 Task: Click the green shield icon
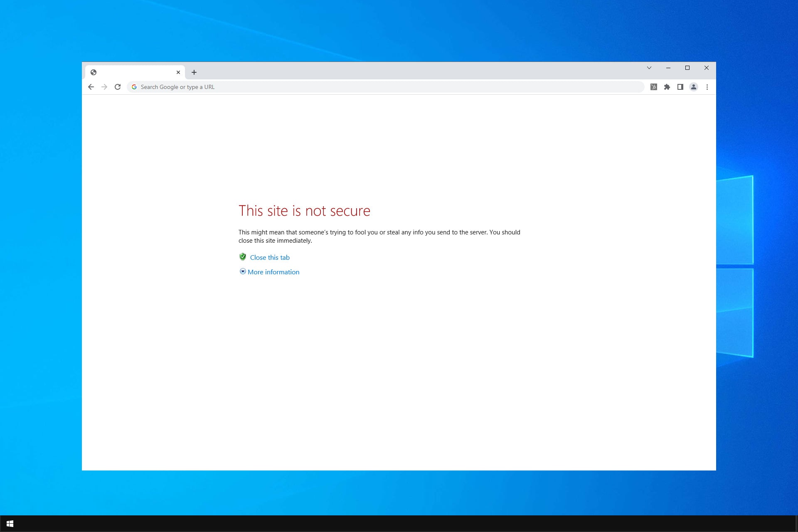(243, 257)
